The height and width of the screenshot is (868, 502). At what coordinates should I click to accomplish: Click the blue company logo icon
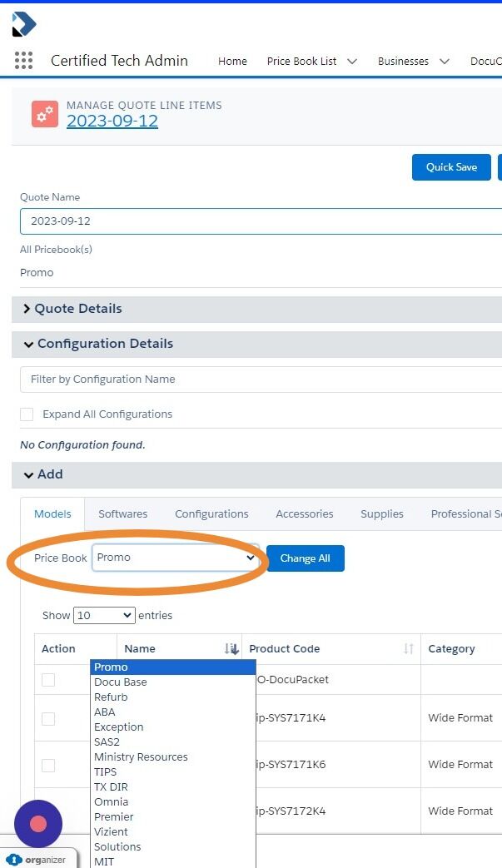point(24,24)
